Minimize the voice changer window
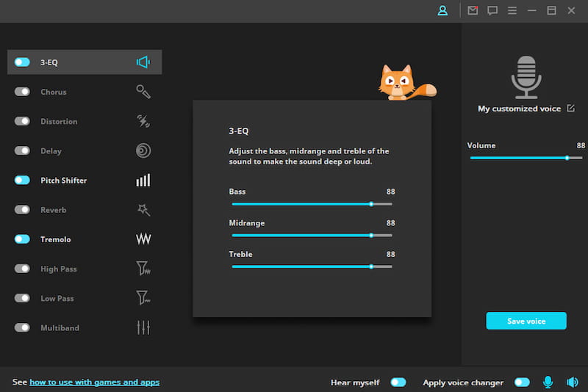The image size is (588, 392). 531,10
